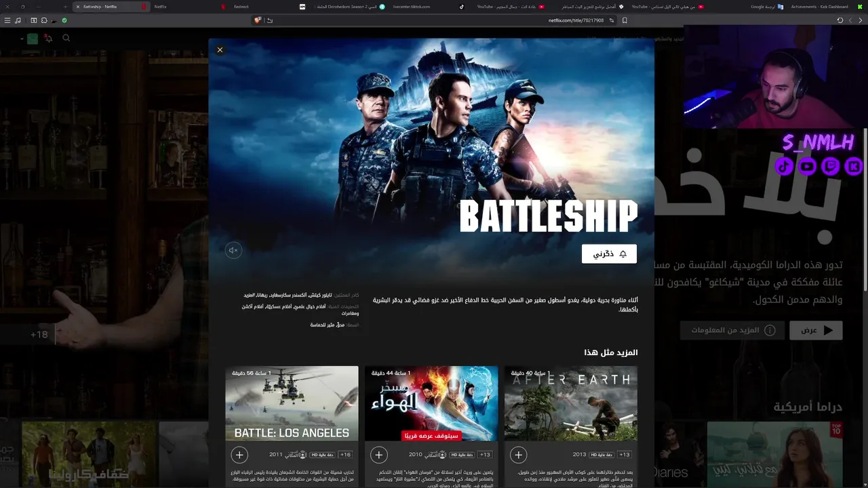This screenshot has width=868, height=488.
Task: Reload the current page
Action: pos(840,20)
